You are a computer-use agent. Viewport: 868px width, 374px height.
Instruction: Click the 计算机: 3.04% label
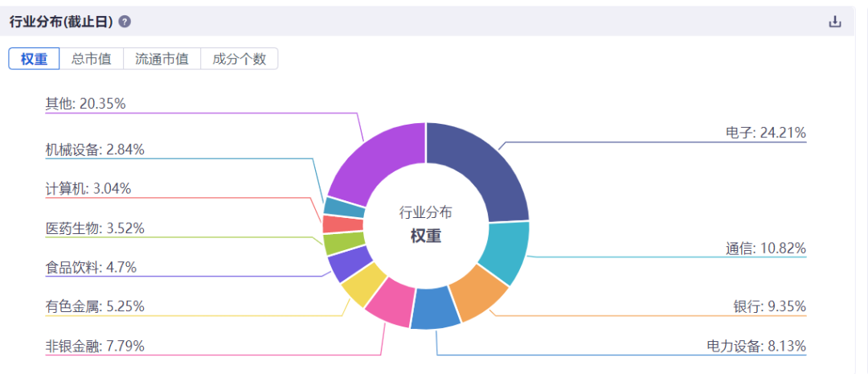pyautogui.click(x=88, y=188)
